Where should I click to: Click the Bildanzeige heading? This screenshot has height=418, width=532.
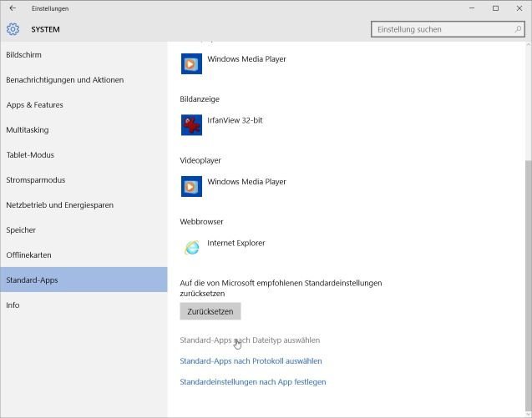click(x=200, y=99)
